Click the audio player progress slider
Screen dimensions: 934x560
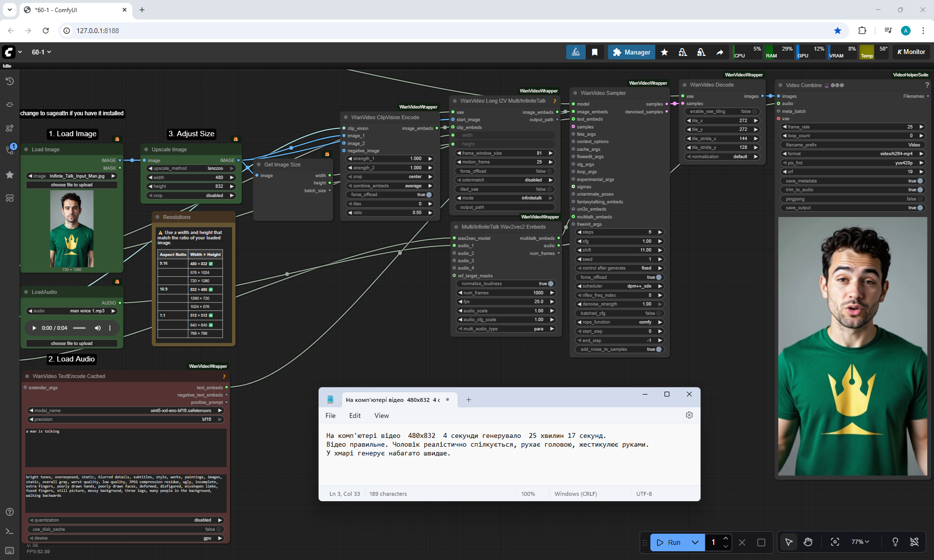pos(79,328)
